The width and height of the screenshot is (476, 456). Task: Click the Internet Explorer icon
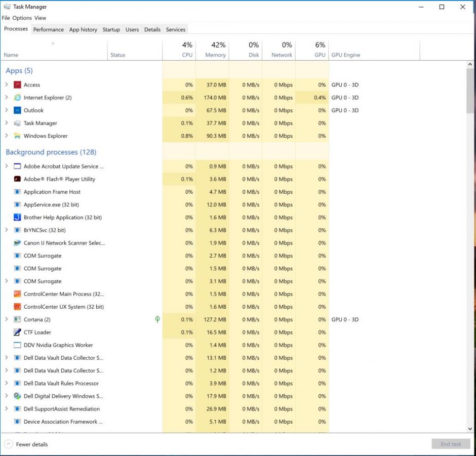pyautogui.click(x=17, y=98)
